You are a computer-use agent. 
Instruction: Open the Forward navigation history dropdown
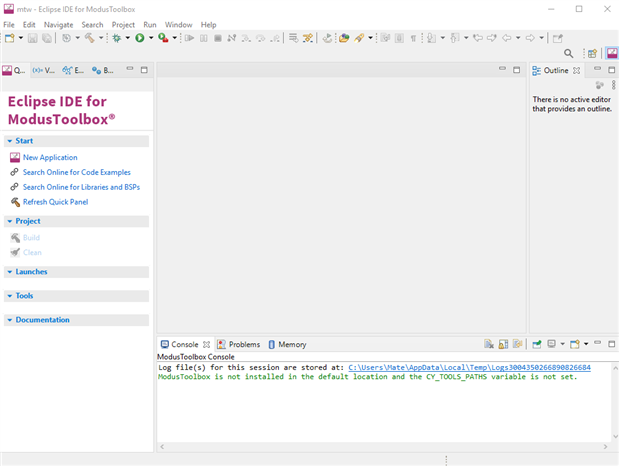coord(542,38)
